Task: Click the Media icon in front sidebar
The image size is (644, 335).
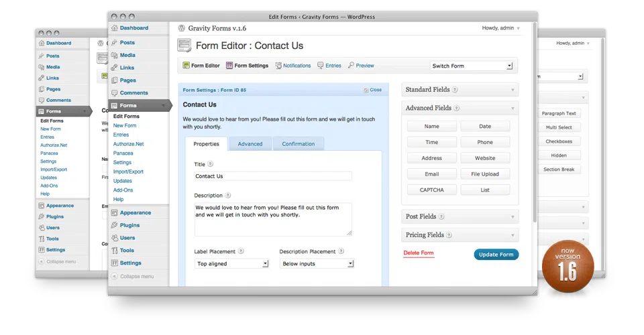Action: tap(114, 55)
